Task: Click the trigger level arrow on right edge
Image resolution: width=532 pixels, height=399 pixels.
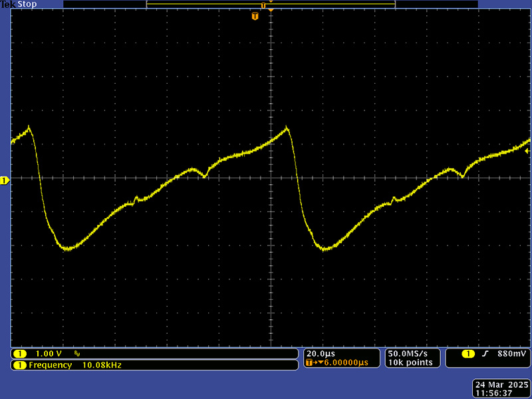Action: click(x=527, y=152)
